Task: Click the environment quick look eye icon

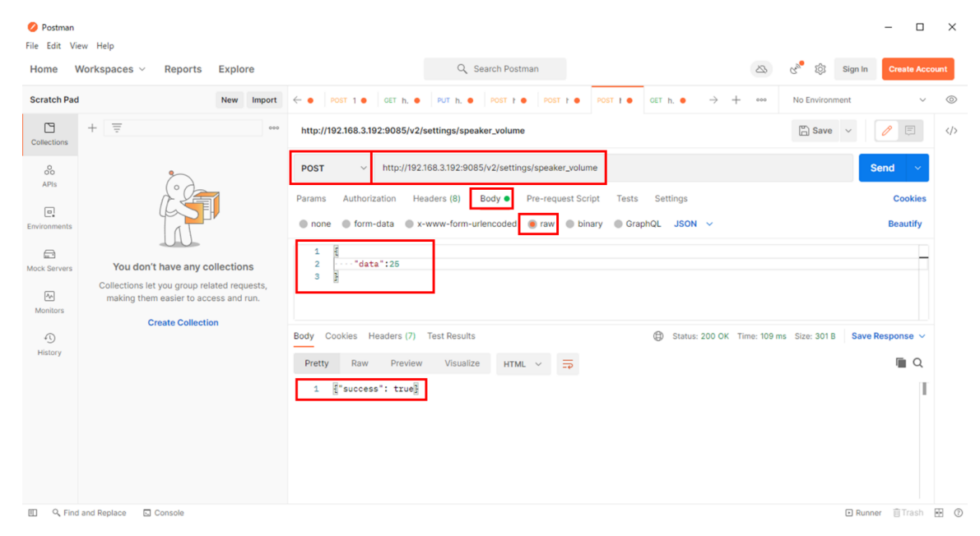Action: [x=951, y=100]
